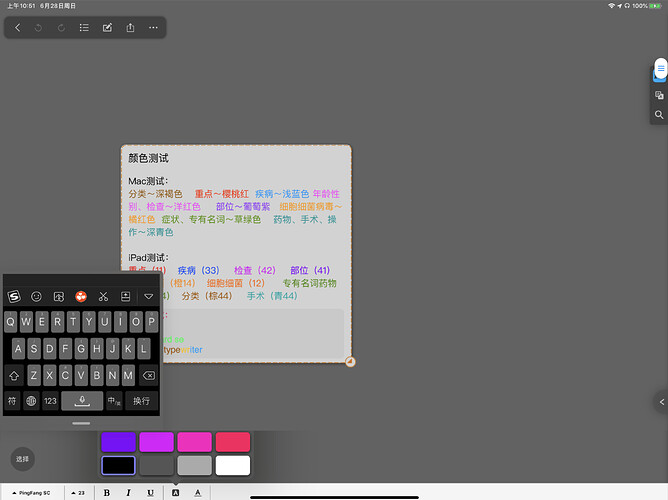Tap the backspace delete key
The image size is (668, 500).
click(x=149, y=376)
